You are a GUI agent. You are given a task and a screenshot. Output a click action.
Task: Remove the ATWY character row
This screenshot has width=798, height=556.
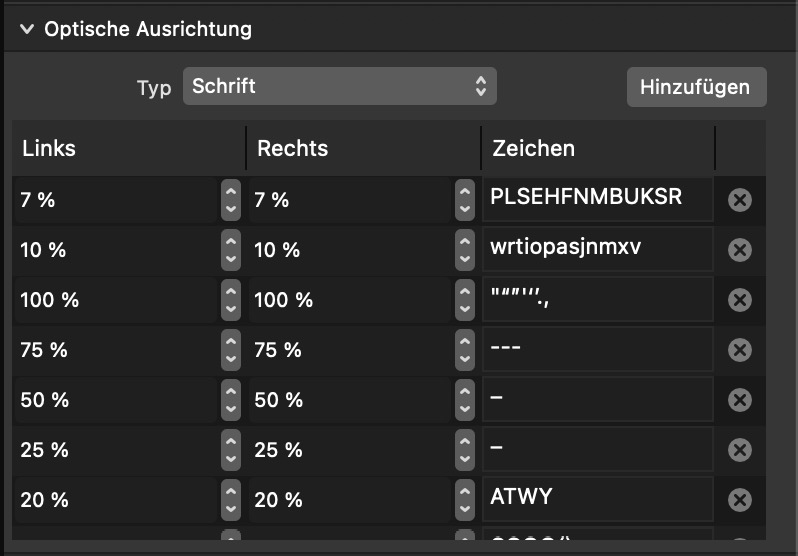click(x=739, y=500)
